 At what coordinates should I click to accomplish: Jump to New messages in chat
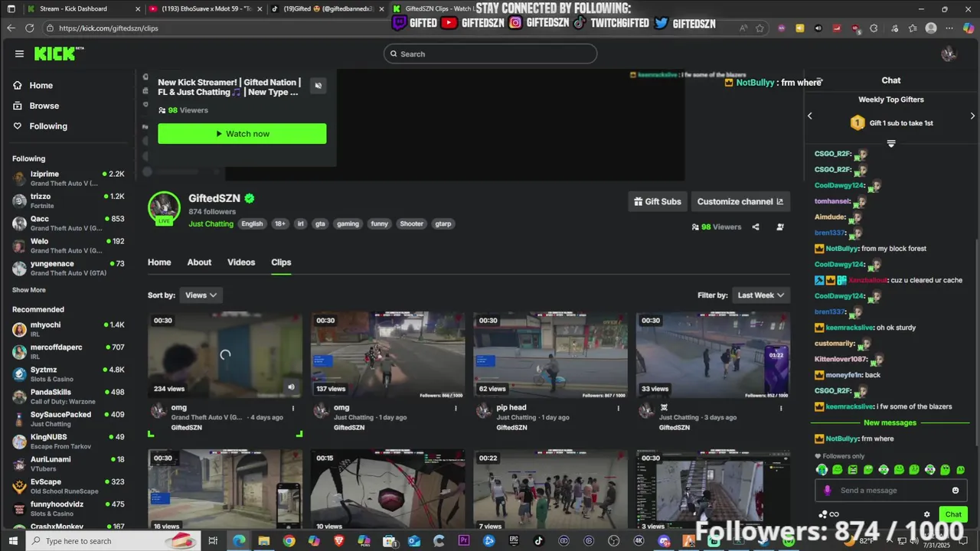point(890,422)
